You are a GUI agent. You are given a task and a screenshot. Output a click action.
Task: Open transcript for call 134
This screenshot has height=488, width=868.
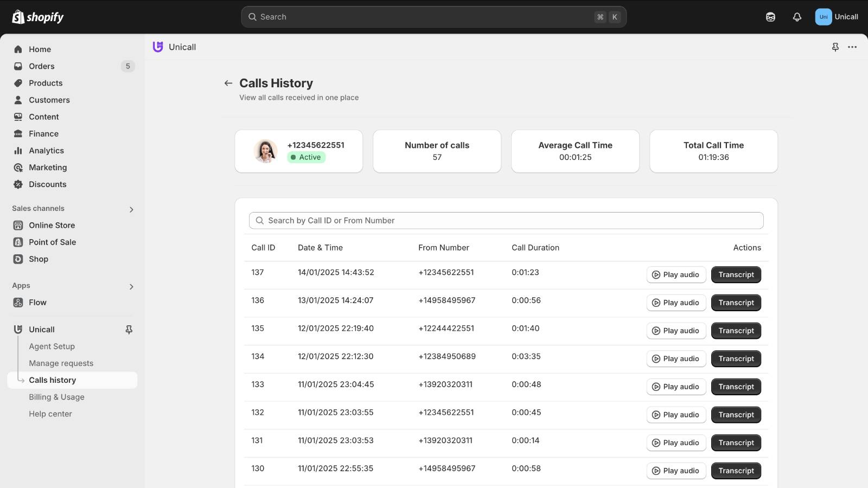tap(736, 359)
